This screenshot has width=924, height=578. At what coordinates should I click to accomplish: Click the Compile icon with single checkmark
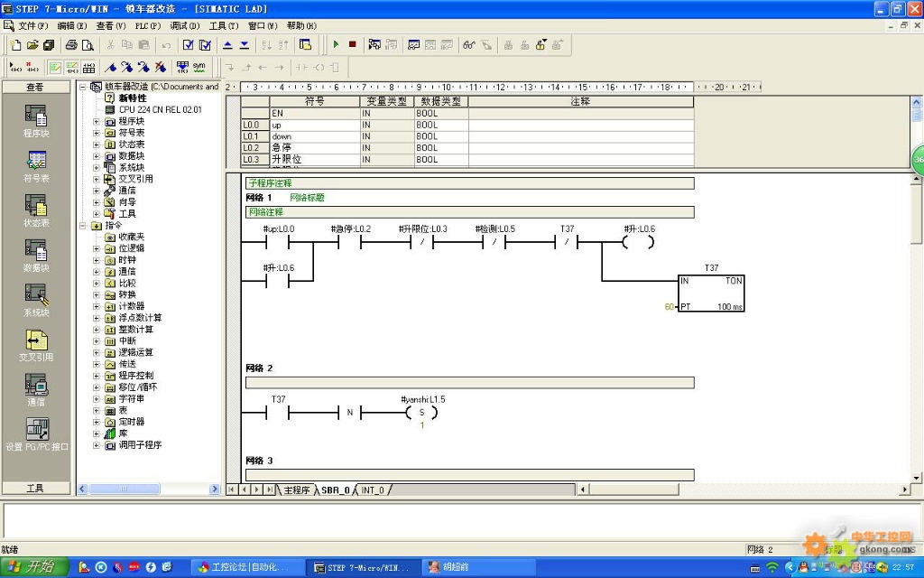pyautogui.click(x=188, y=45)
